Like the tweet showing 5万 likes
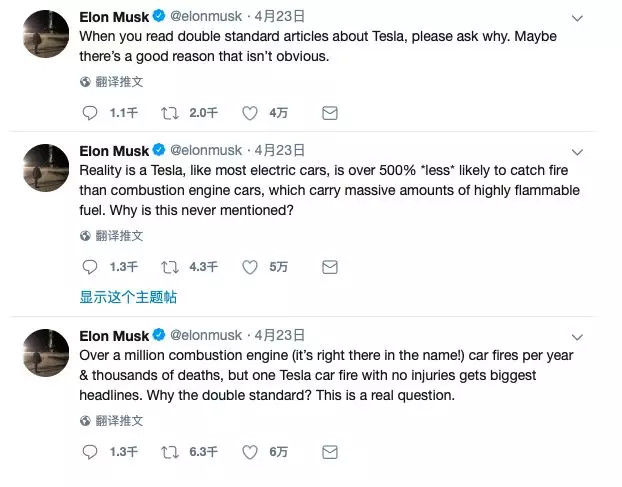The width and height of the screenshot is (622, 487). (250, 267)
